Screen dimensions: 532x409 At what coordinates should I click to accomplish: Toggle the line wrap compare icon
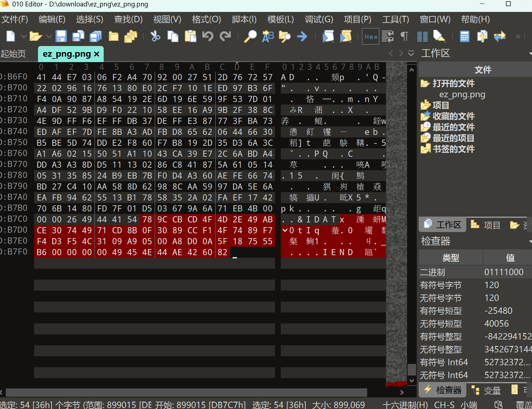388,36
